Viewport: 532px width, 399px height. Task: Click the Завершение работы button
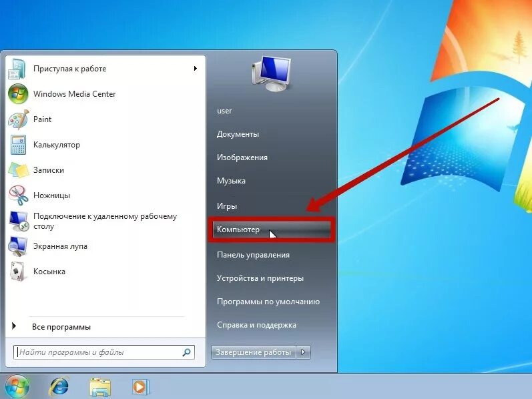click(254, 352)
